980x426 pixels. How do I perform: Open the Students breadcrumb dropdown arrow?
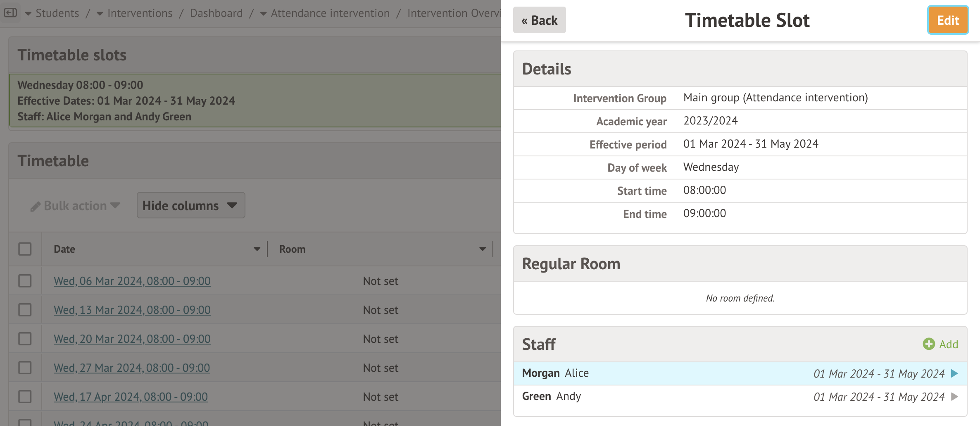[x=28, y=14]
